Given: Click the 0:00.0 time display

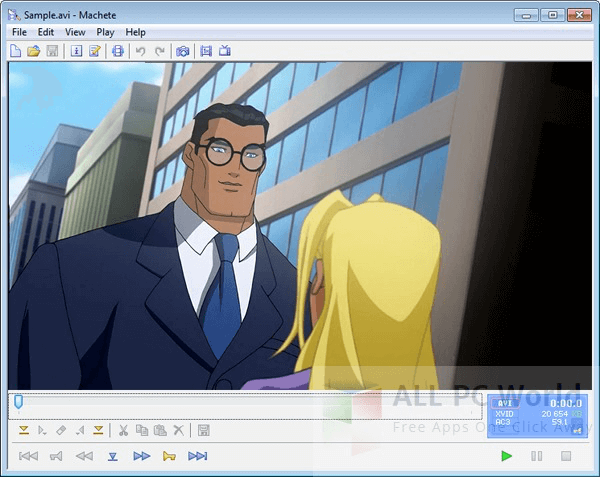Looking at the screenshot, I should (566, 404).
